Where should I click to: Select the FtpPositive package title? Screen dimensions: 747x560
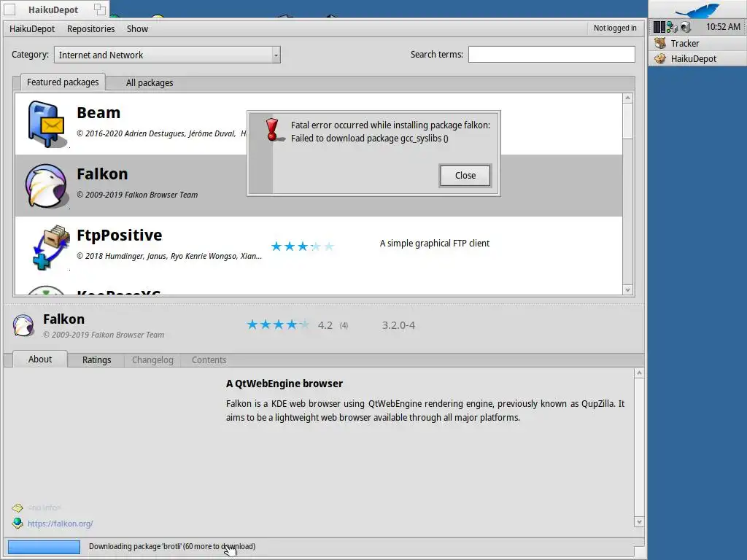[119, 236]
